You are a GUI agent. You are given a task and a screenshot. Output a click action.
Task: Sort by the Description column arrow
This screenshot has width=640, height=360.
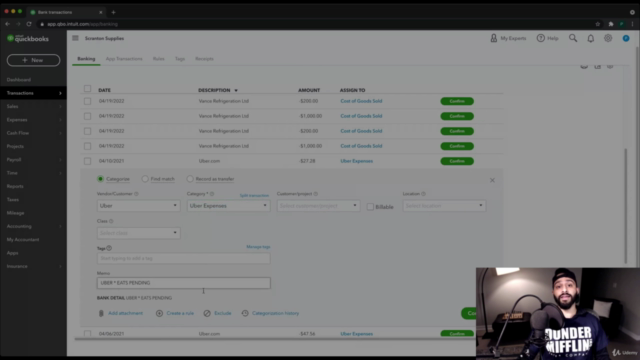pos(236,90)
